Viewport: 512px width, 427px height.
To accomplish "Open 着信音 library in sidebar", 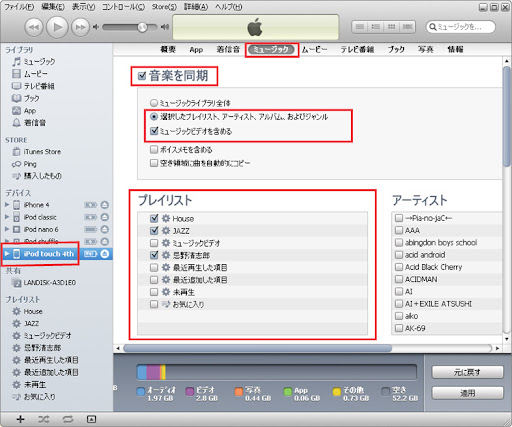I will coord(29,123).
